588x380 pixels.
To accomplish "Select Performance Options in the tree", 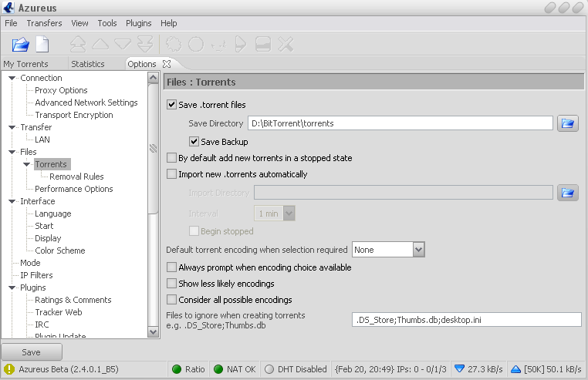I will pos(74,189).
